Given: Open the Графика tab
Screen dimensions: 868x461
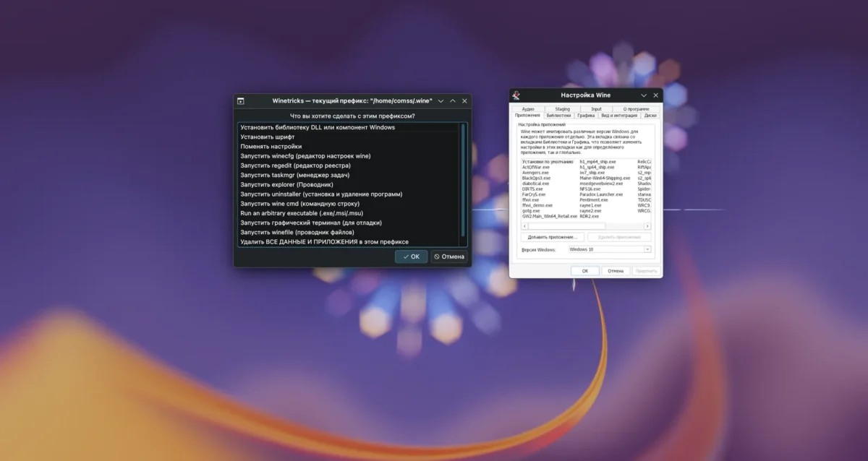Looking at the screenshot, I should click(586, 115).
